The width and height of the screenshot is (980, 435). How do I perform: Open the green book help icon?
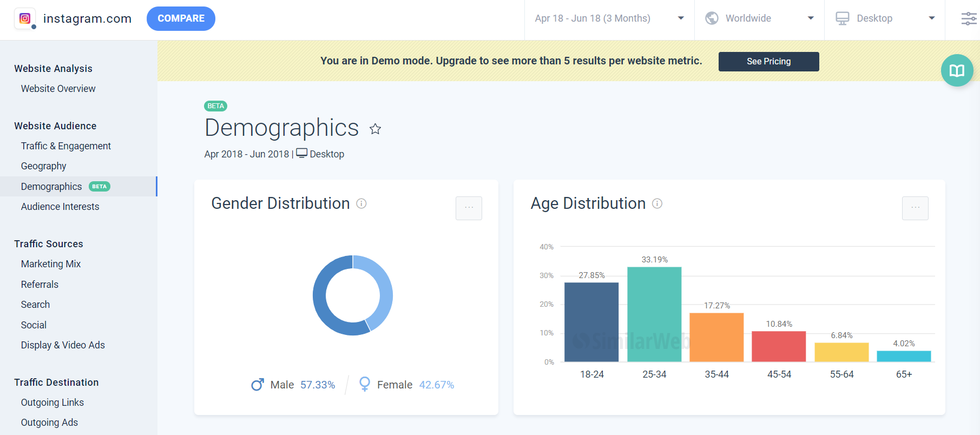point(957,70)
